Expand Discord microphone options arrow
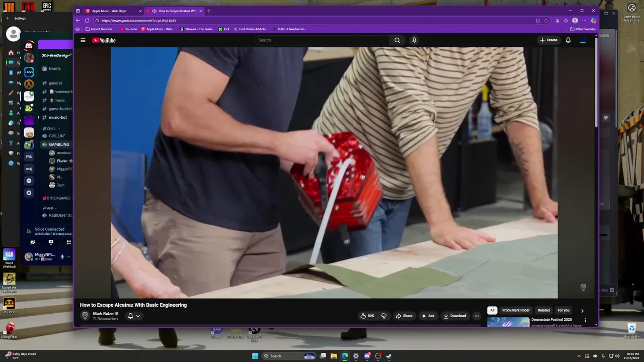 click(68, 257)
